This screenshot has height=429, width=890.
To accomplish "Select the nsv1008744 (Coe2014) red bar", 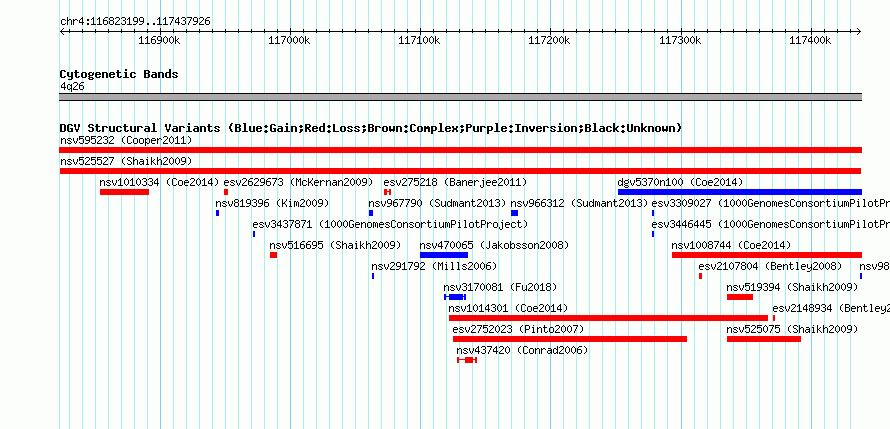I will pyautogui.click(x=767, y=255).
